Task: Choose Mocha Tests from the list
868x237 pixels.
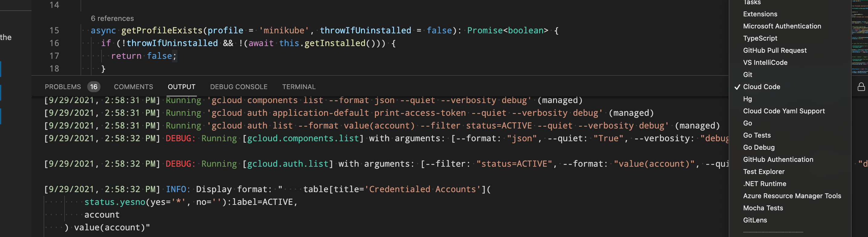Action: [x=763, y=208]
